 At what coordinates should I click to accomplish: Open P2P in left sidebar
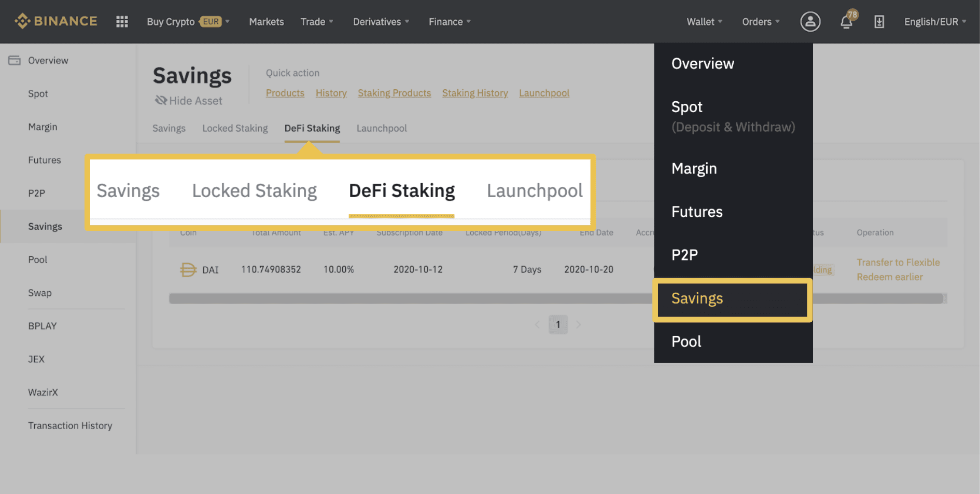[x=36, y=193]
